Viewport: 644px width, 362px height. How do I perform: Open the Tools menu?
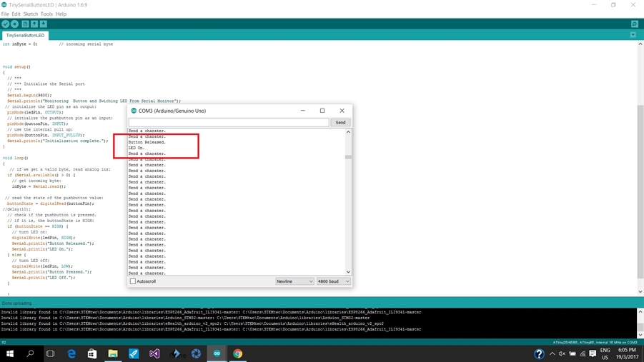46,14
